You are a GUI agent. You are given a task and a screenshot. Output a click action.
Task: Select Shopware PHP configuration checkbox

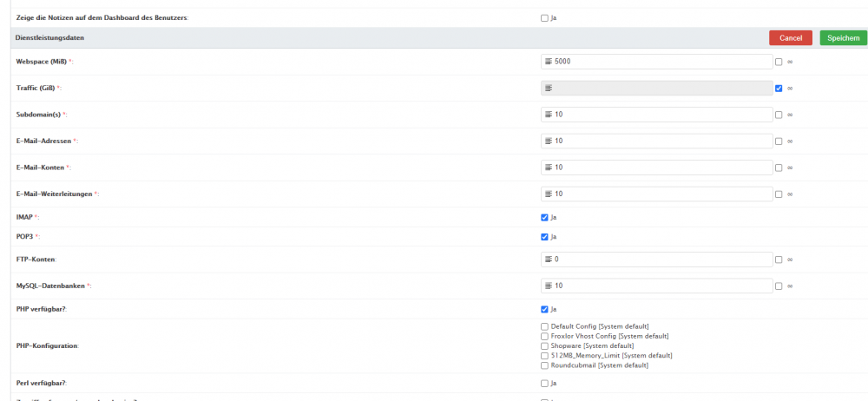pyautogui.click(x=544, y=345)
